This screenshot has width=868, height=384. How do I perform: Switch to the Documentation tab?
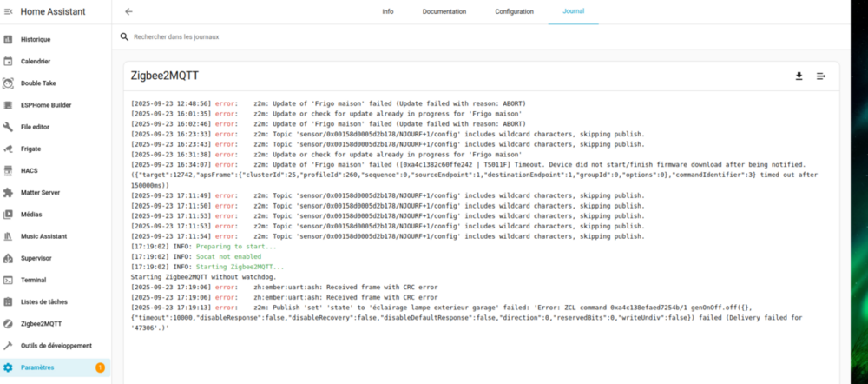444,11
